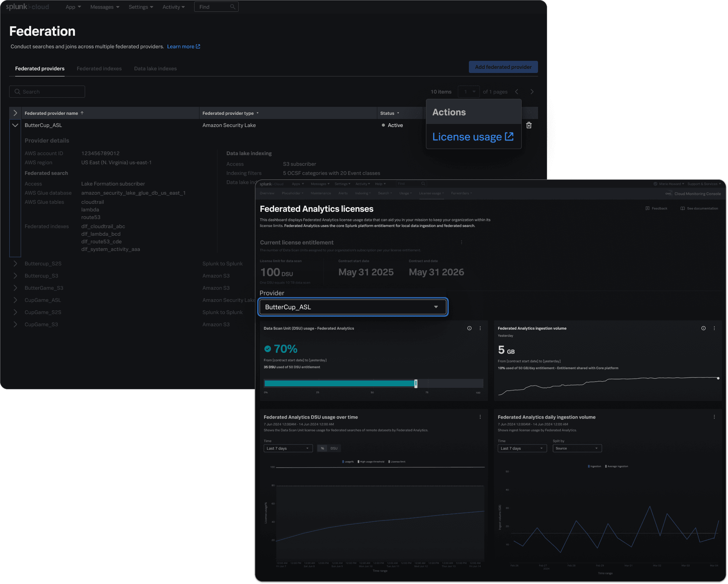The width and height of the screenshot is (728, 584).
Task: Collapse the ButterCup_ASL provider row
Action: tap(15, 125)
